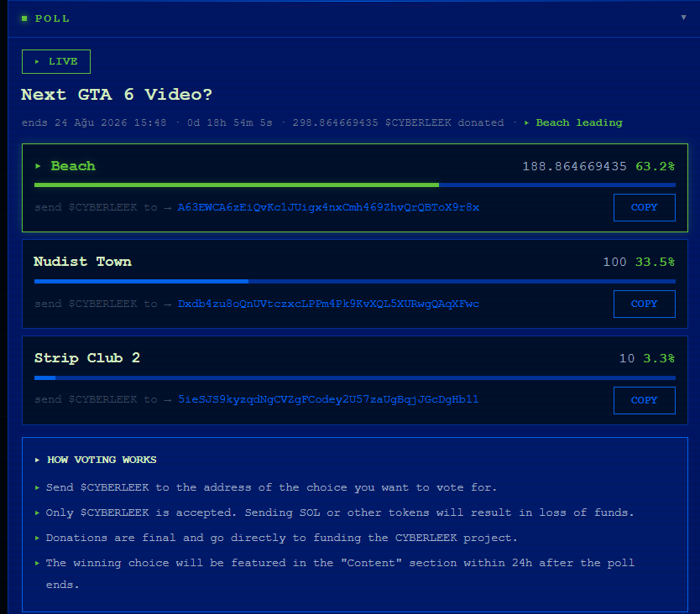Click the countdown 0d 18h 54m 5s
The width and height of the screenshot is (700, 614).
tap(230, 122)
